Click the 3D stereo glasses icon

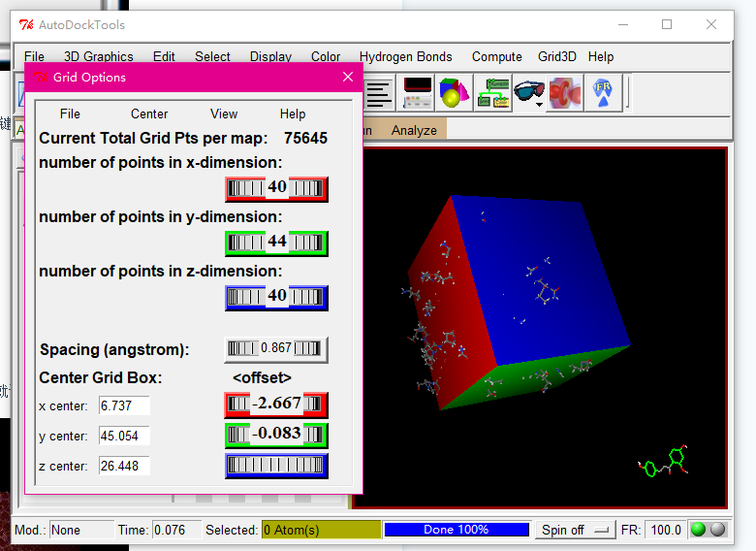(x=528, y=90)
